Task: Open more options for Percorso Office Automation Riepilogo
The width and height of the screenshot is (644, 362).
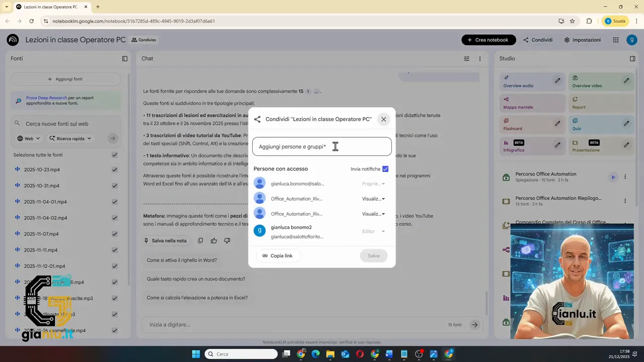Action: tap(625, 201)
